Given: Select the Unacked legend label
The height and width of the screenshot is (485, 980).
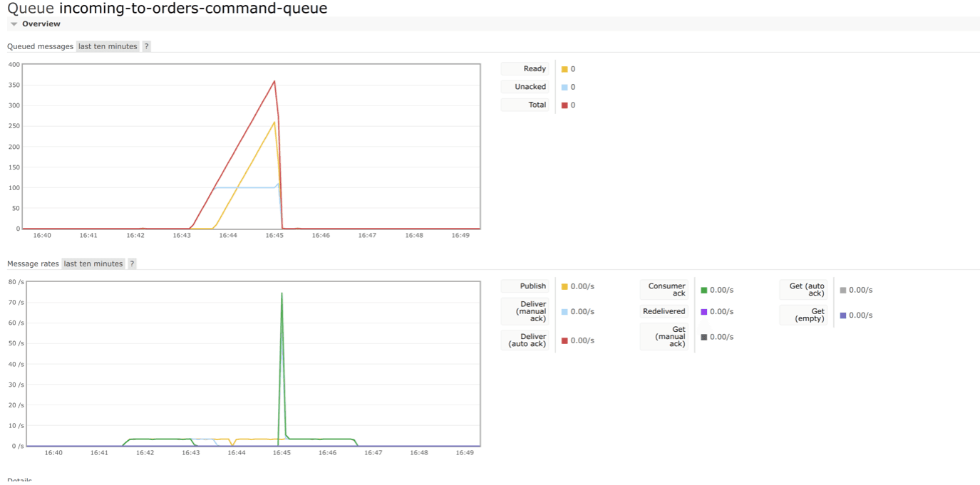Looking at the screenshot, I should (530, 87).
